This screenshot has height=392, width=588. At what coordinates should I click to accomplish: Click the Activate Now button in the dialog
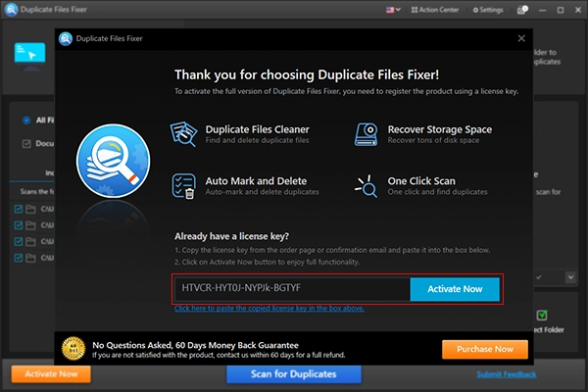(455, 289)
